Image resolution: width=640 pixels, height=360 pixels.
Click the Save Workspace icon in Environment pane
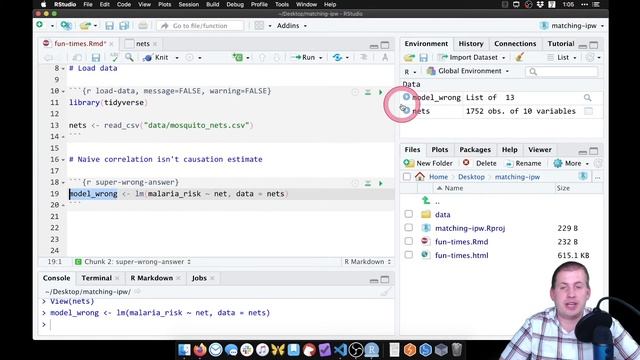coord(423,58)
